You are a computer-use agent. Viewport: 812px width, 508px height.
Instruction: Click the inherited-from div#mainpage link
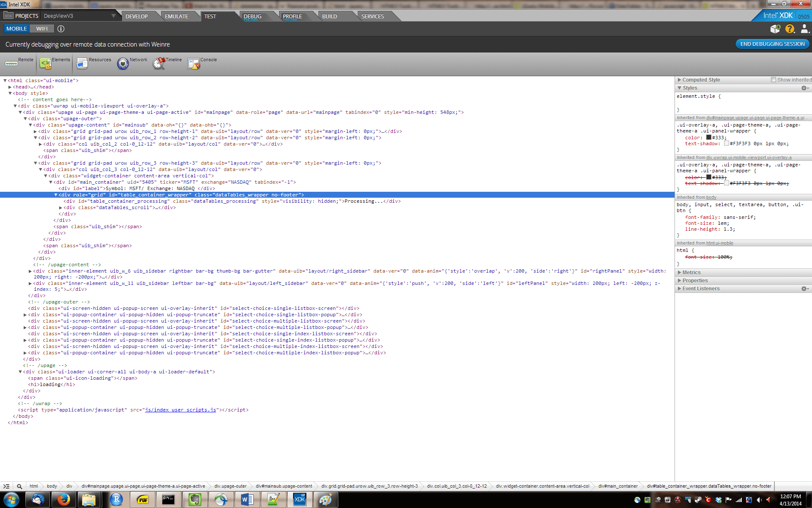[x=757, y=118]
